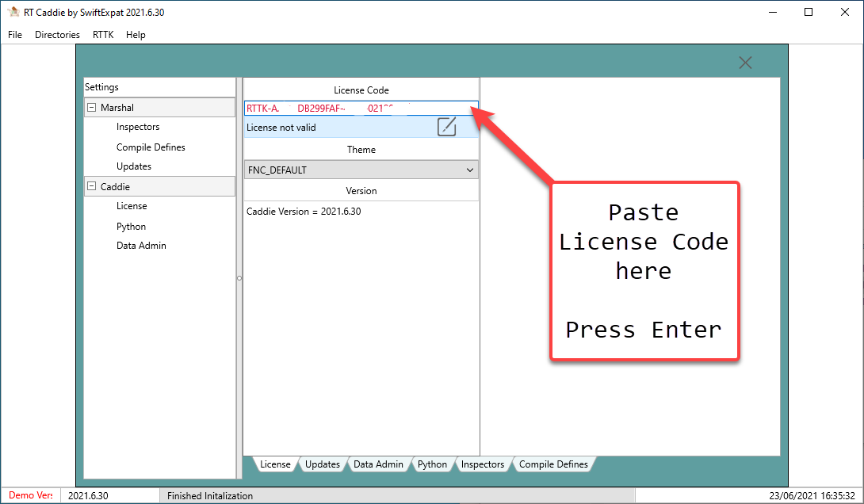This screenshot has height=504, width=864.
Task: Click the edit license pencil icon
Action: click(x=447, y=127)
